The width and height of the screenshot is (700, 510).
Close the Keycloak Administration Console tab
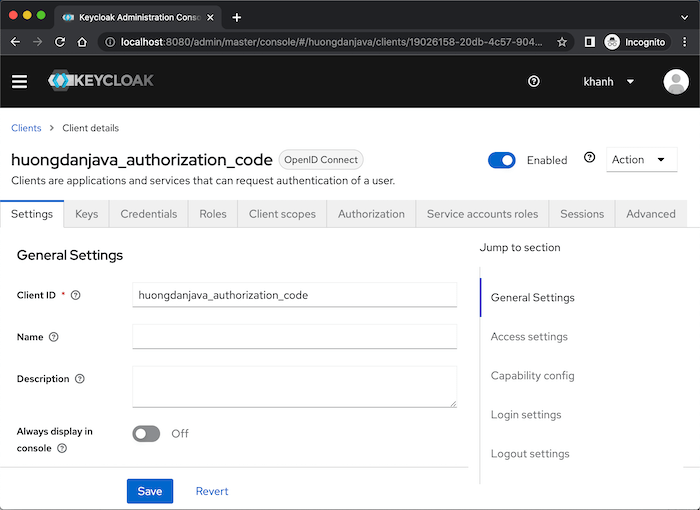210,17
